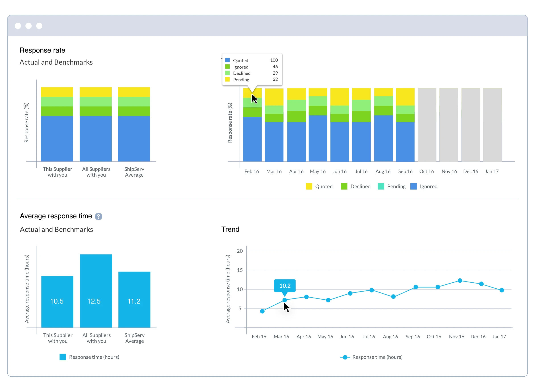Click the 'Declined 29' row in the tooltip
Image resolution: width=535 pixels, height=392 pixels.
(x=251, y=73)
